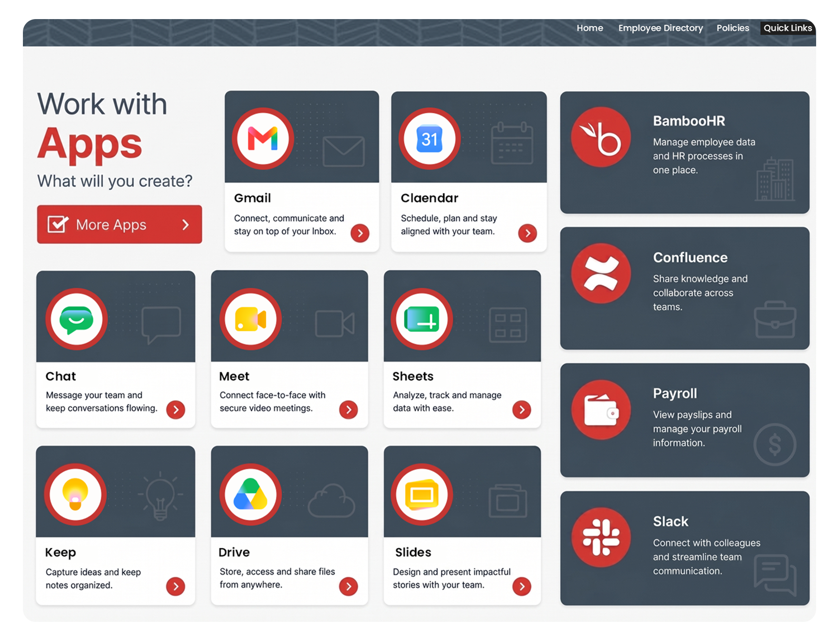Select the Quick Links navigation item
The height and width of the screenshot is (641, 840).
[787, 28]
